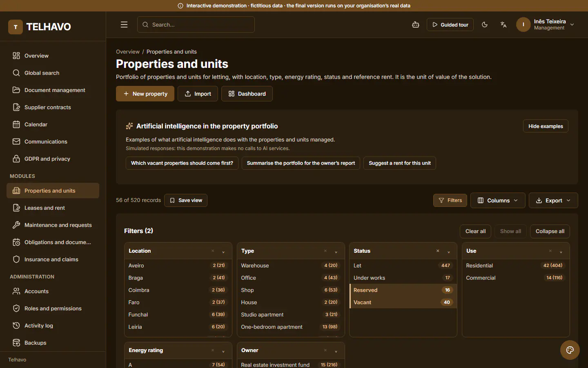Image resolution: width=588 pixels, height=368 pixels.
Task: Open the Inês Teixeira user menu
Action: point(546,25)
